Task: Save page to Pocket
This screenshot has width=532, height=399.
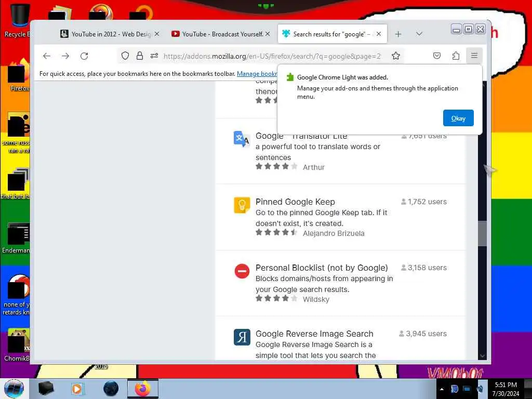Action: point(437,56)
